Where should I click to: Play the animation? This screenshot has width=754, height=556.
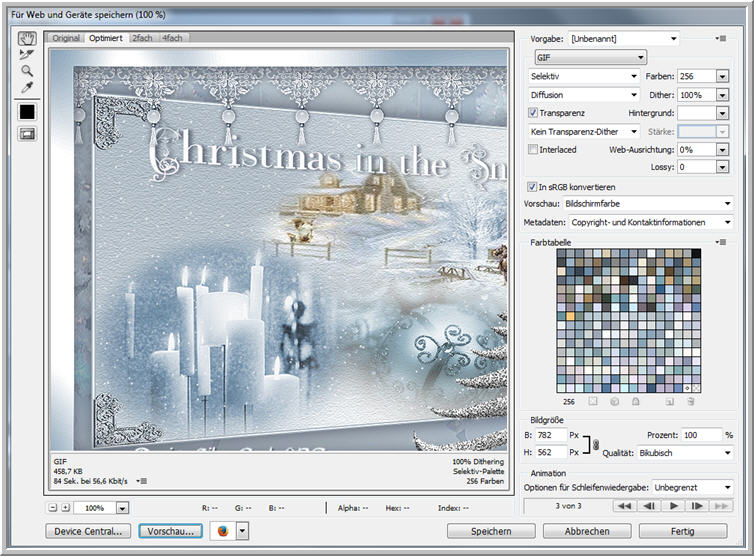pyautogui.click(x=674, y=506)
